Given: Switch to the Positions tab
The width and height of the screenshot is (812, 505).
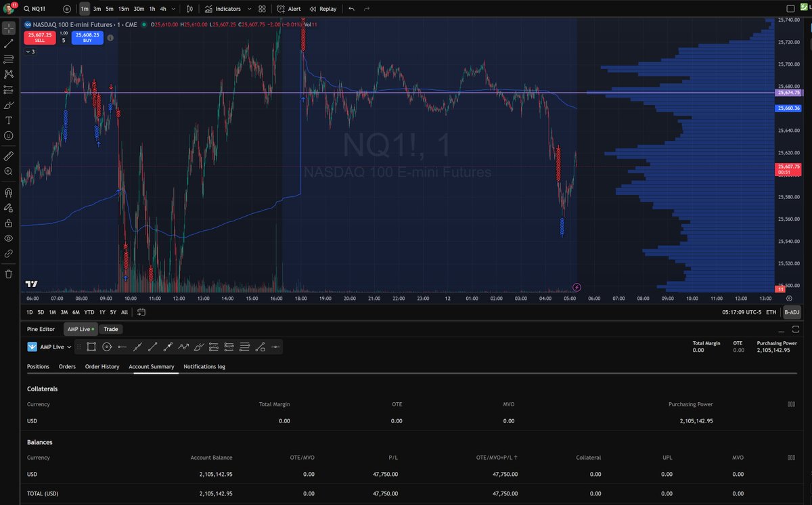Looking at the screenshot, I should [x=38, y=366].
